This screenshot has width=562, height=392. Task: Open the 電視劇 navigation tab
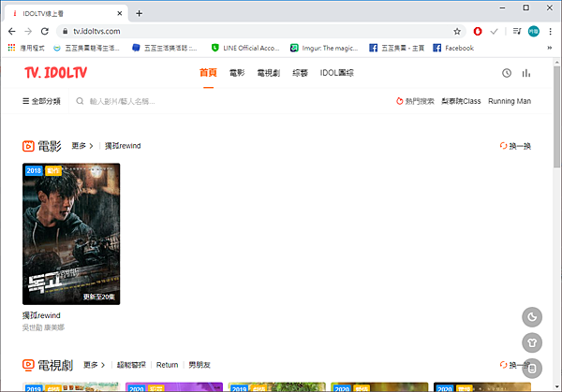pos(269,73)
